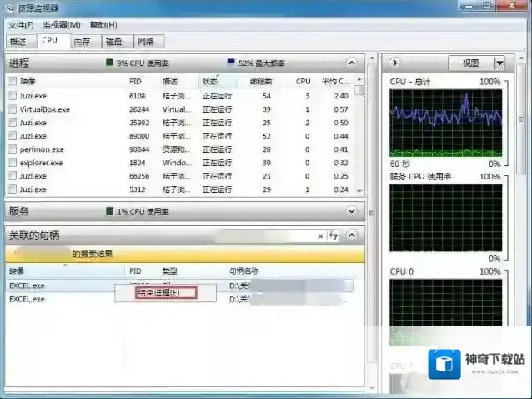532x399 pixels.
Task: Toggle the select-all checkbox beside 映像 column
Action: coord(13,82)
